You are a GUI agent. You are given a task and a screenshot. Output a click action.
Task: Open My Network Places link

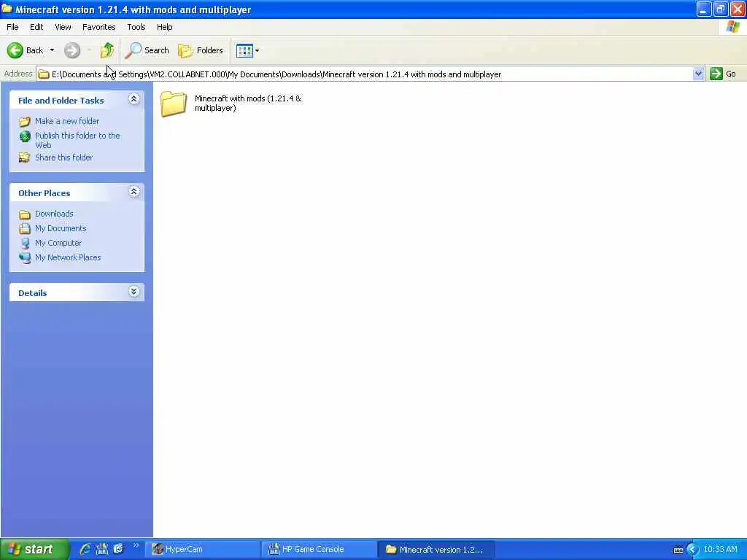(x=68, y=257)
